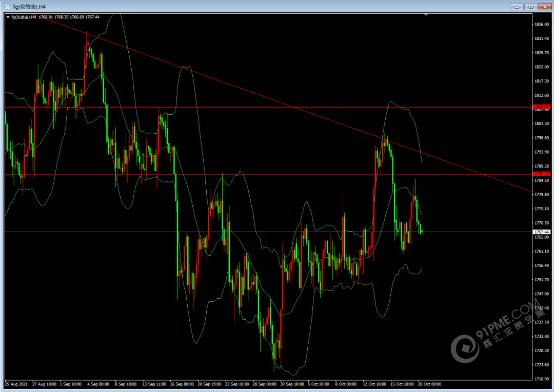
Task: Click the 1761.10 price axis label
Action: click(x=542, y=251)
